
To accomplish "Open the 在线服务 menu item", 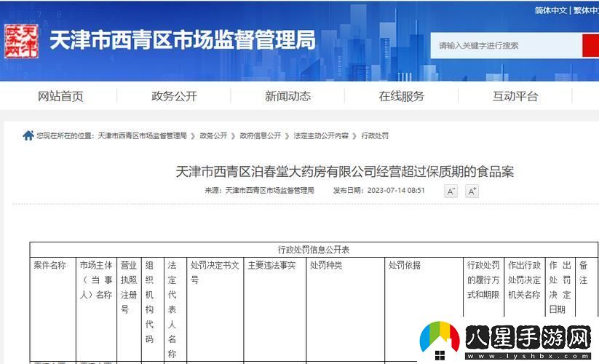I will coord(402,96).
